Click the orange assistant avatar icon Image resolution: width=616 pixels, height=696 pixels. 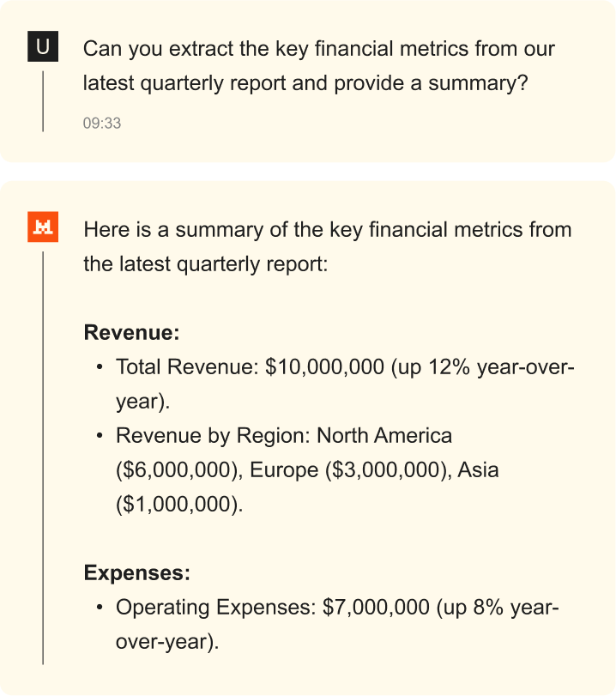point(43,229)
